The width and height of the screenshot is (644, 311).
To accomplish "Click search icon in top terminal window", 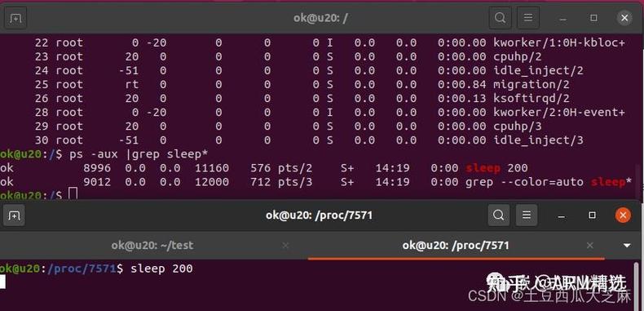I will tap(500, 18).
